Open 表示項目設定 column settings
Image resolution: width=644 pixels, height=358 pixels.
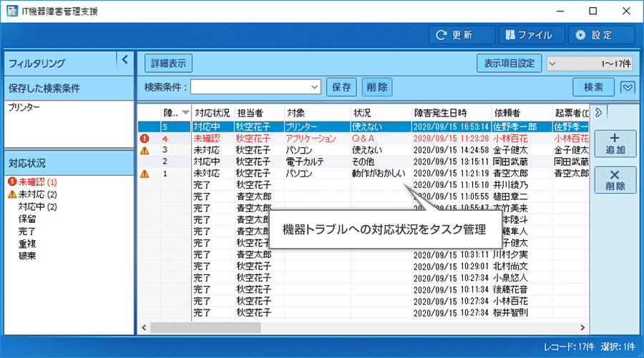point(509,64)
